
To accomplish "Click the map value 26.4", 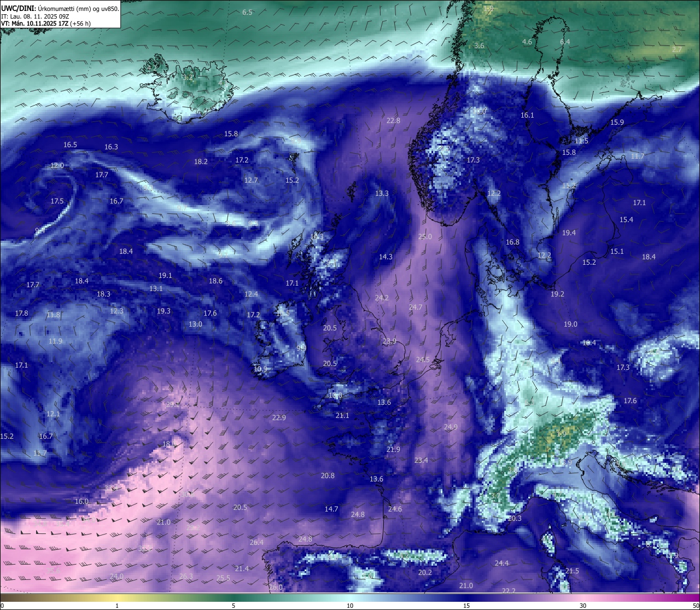I will pyautogui.click(x=256, y=542).
